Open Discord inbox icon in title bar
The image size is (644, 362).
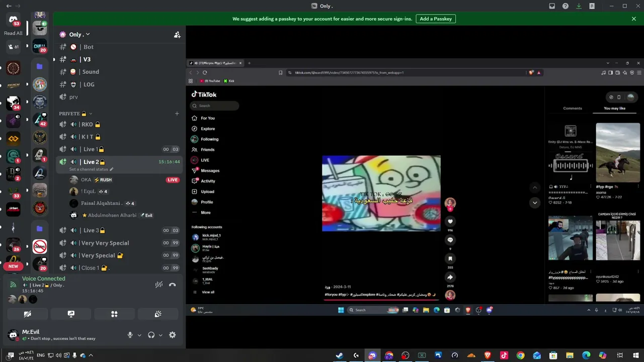552,6
